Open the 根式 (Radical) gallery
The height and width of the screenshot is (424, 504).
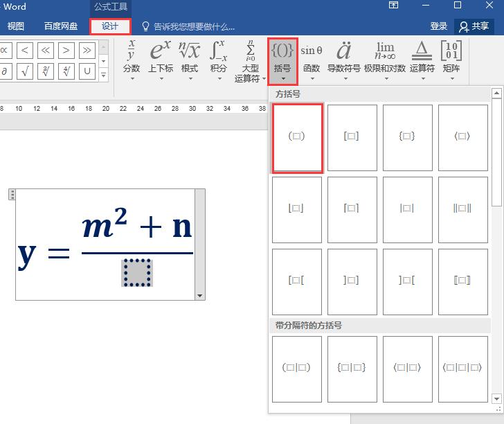[x=189, y=60]
